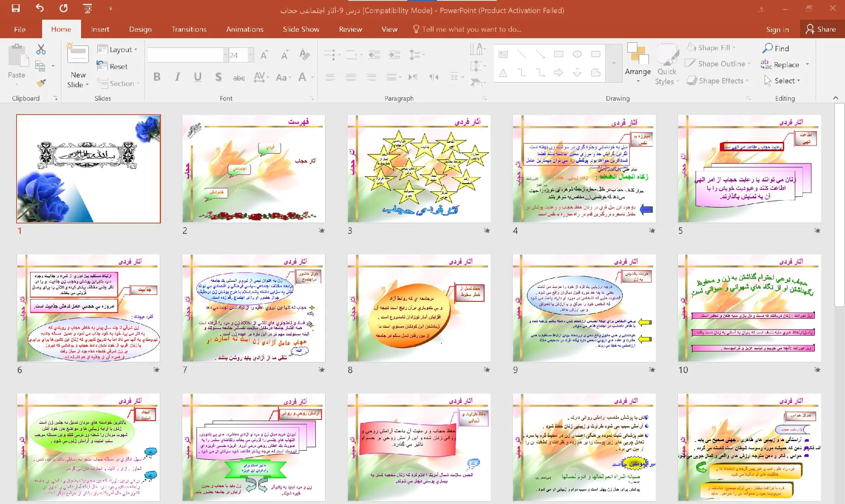Open the Font Color picker
Viewport: 845px width, 504px height.
click(x=302, y=77)
